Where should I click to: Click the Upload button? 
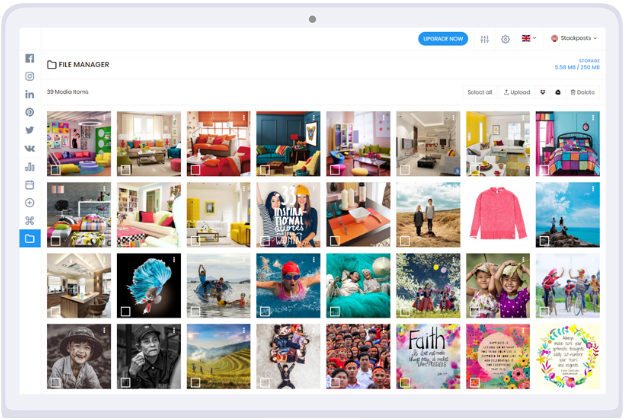pyautogui.click(x=517, y=92)
